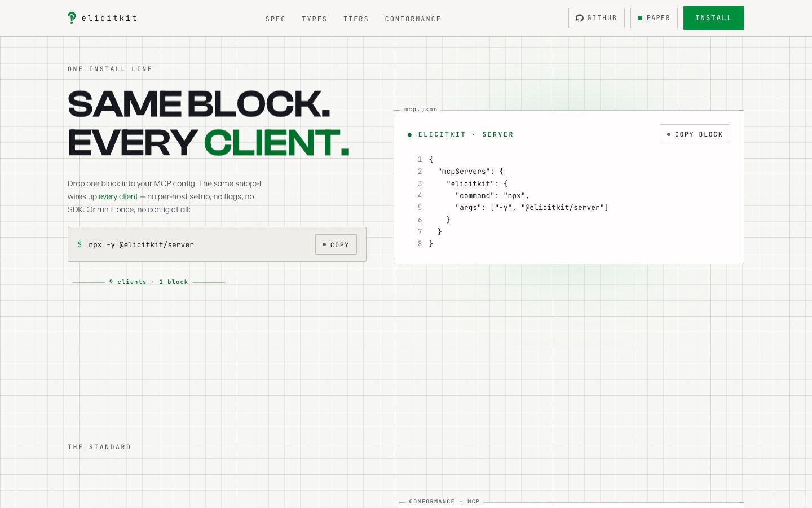The image size is (812, 508).
Task: Click the green INSTALL button
Action: [x=714, y=18]
